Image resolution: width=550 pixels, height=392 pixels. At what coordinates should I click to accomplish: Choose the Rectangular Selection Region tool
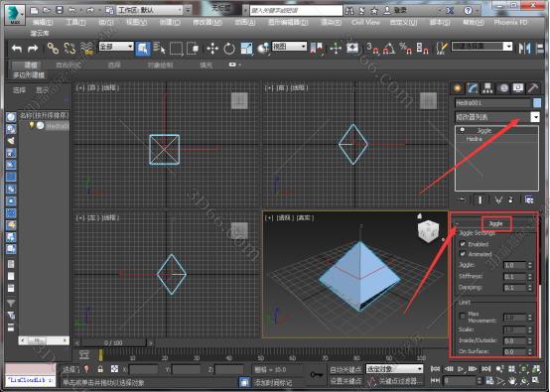pyautogui.click(x=176, y=49)
